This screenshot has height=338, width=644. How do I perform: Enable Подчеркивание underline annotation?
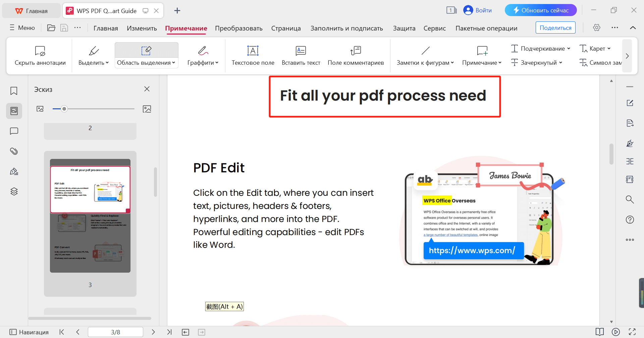pyautogui.click(x=540, y=48)
